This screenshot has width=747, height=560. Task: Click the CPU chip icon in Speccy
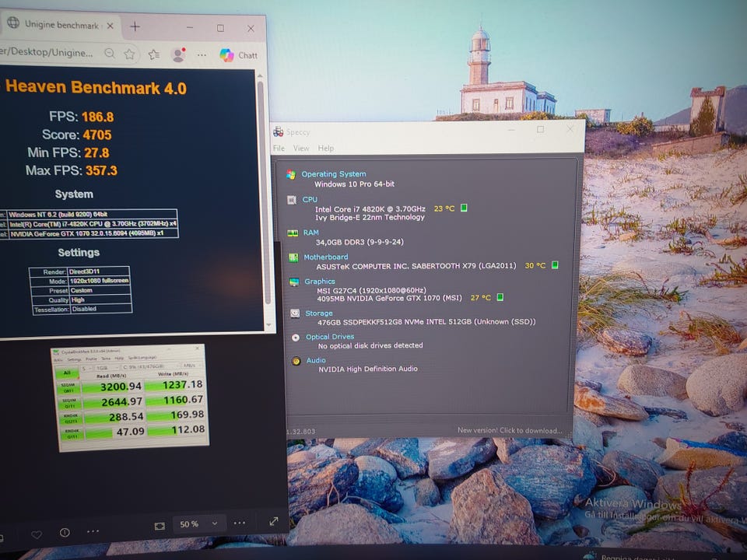(292, 200)
